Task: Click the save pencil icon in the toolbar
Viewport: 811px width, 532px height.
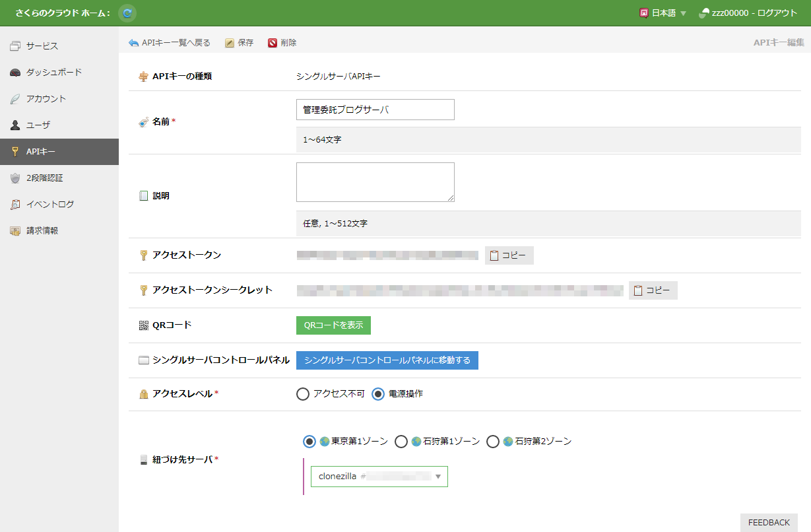Action: tap(230, 43)
